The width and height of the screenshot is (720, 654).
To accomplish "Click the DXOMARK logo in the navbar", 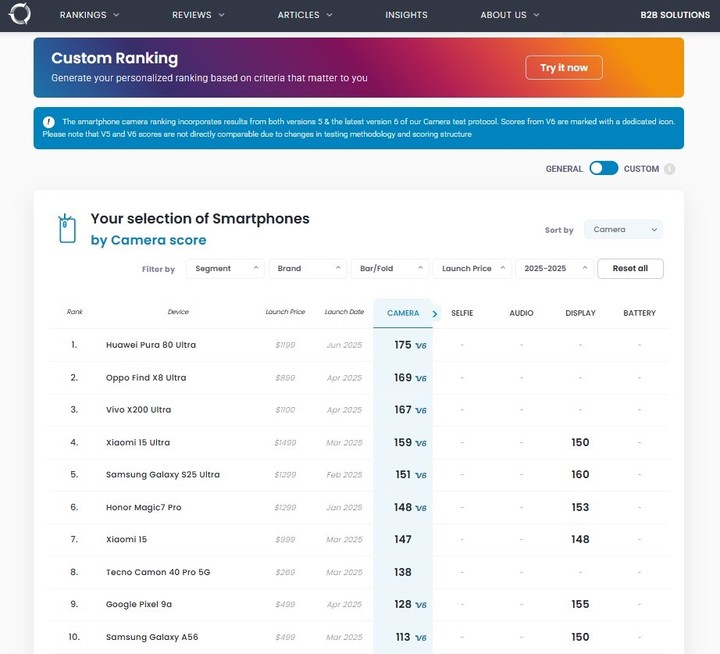I will point(20,14).
